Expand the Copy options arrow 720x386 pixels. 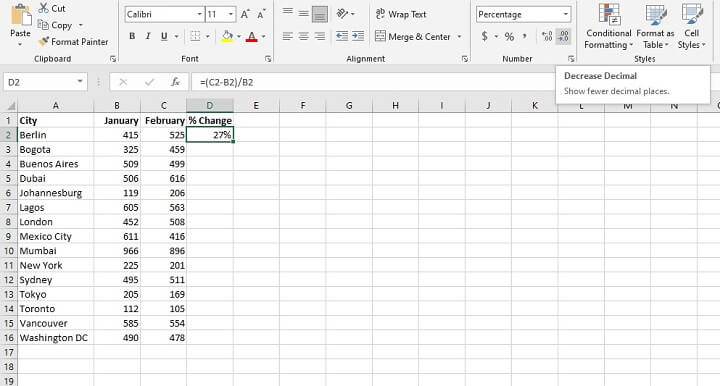click(x=81, y=25)
